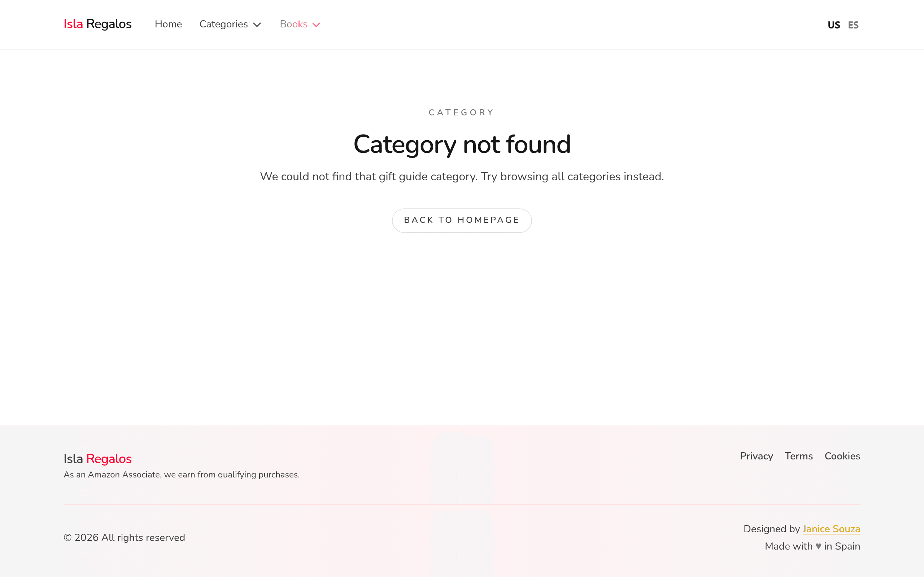
Task: Expand the Categories chevron arrow
Action: 257,25
